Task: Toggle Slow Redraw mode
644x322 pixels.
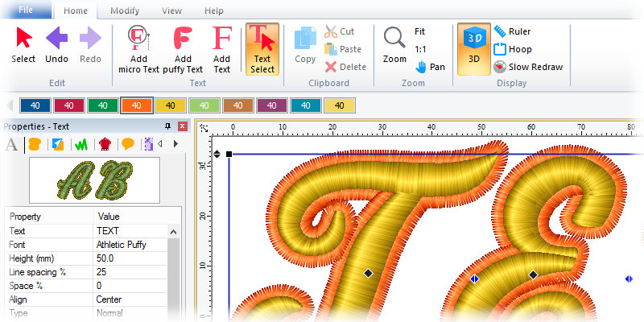Action: click(528, 67)
